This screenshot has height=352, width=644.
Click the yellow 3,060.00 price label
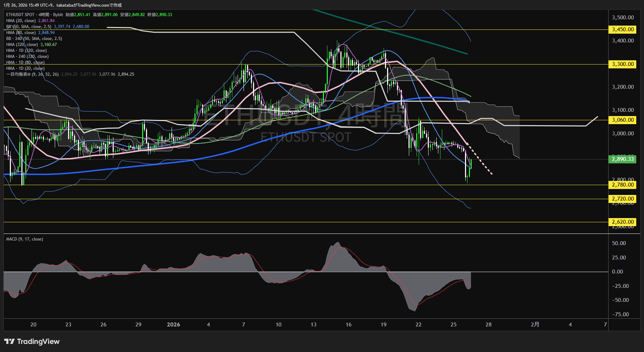[x=623, y=120]
